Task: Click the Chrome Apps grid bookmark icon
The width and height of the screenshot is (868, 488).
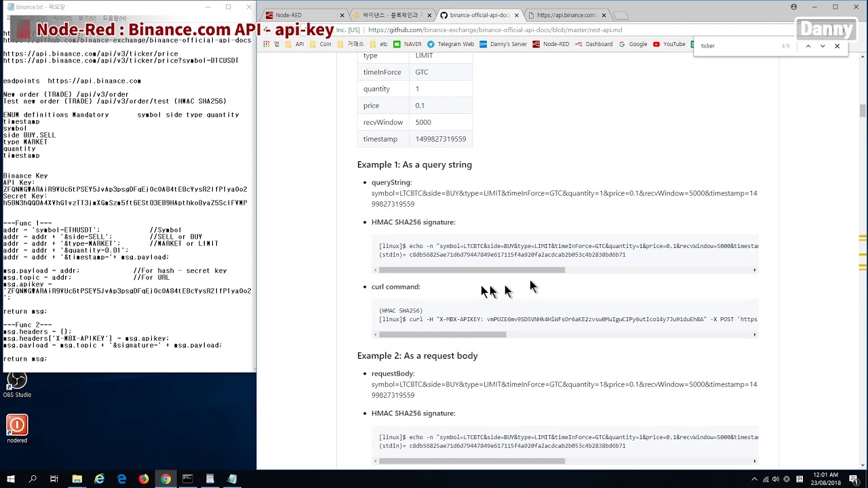Action: 267,44
